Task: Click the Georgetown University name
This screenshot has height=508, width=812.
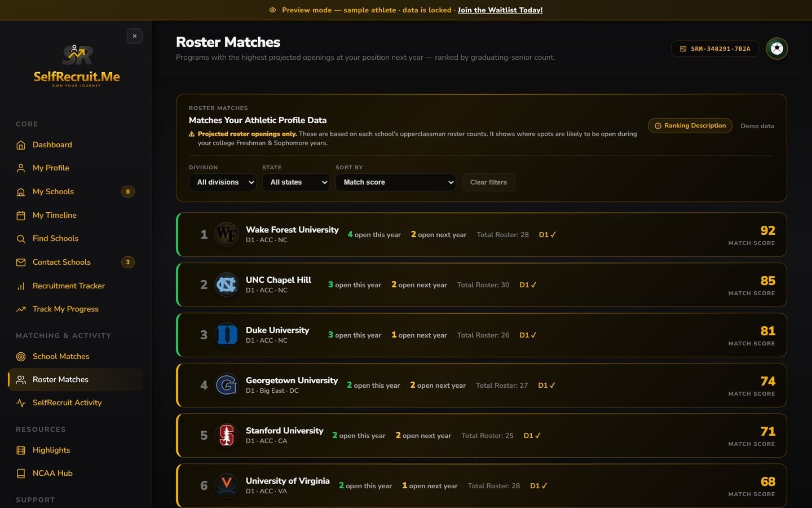Action: point(292,380)
